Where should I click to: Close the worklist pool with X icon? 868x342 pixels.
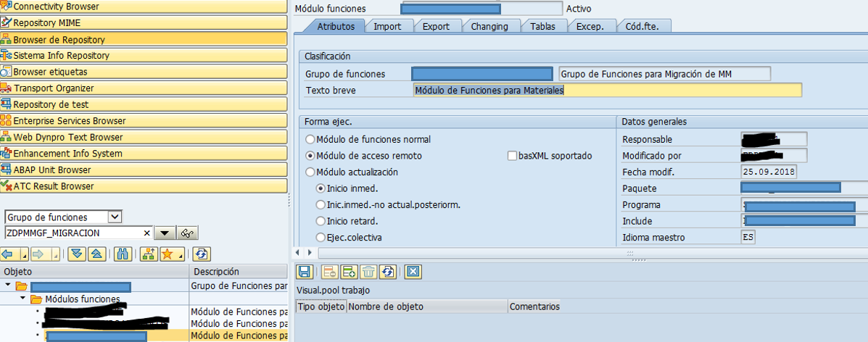pyautogui.click(x=413, y=272)
